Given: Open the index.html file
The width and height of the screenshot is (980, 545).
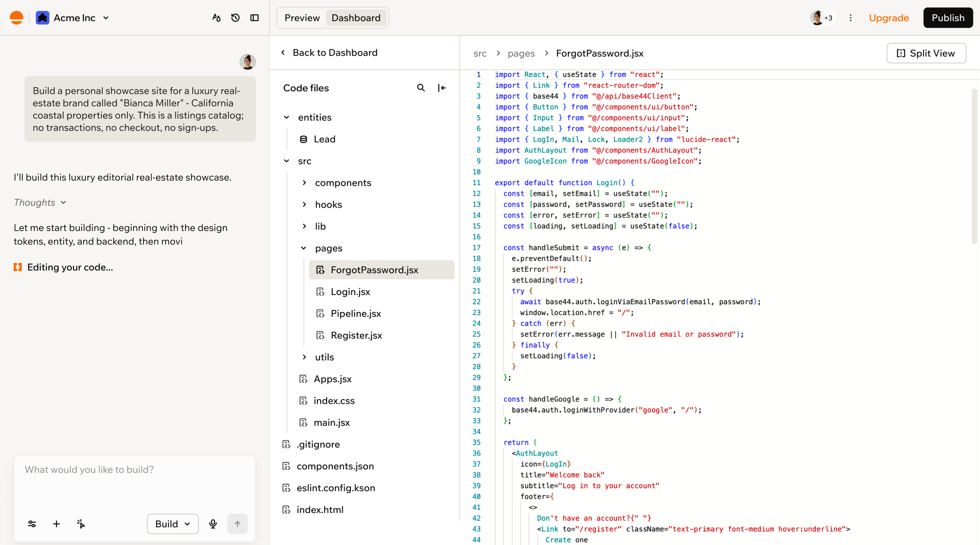Looking at the screenshot, I should tap(320, 510).
